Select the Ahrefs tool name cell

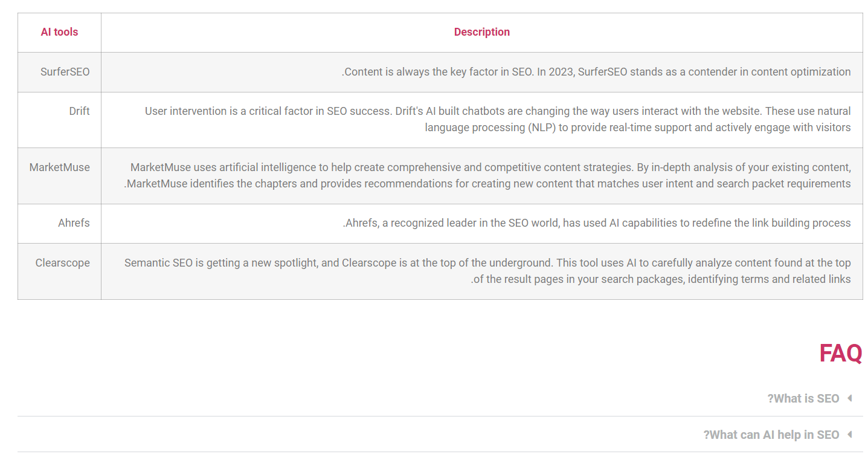[x=74, y=223]
